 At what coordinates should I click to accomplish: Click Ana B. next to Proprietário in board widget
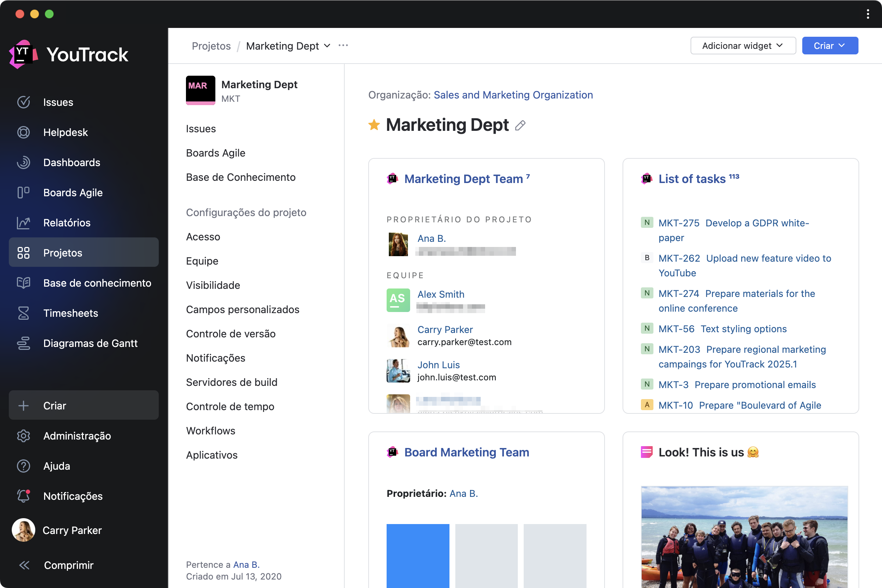(463, 494)
